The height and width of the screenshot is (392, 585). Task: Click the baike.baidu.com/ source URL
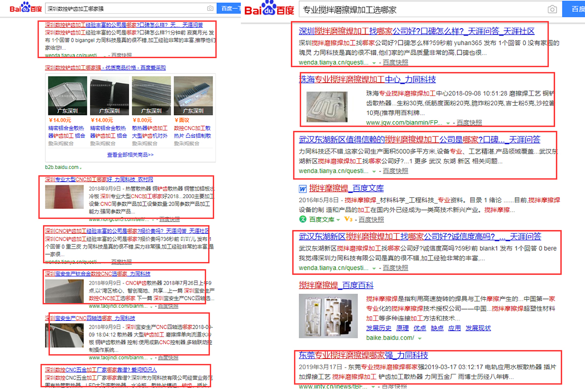coord(390,338)
